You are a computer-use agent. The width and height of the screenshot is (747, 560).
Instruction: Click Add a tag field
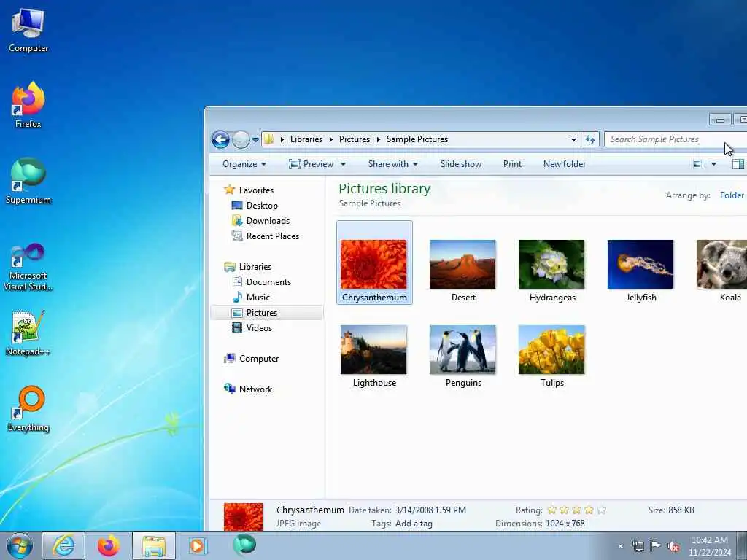(414, 524)
